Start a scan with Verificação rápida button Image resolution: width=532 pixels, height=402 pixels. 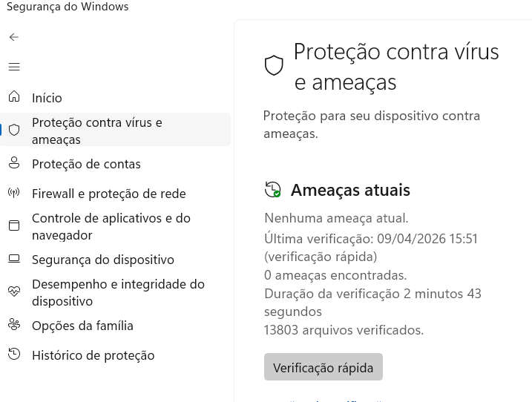click(x=324, y=367)
